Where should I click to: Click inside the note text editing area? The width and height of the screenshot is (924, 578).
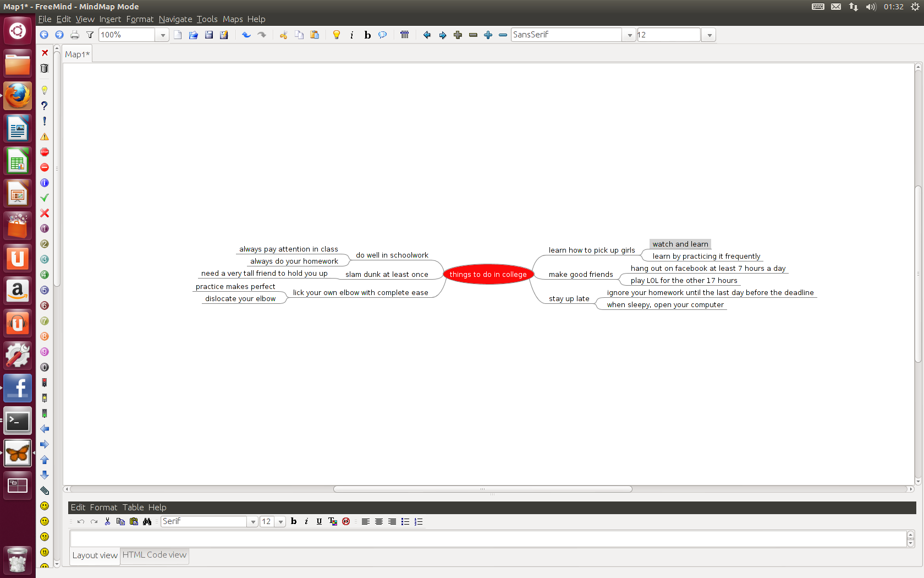tap(487, 539)
